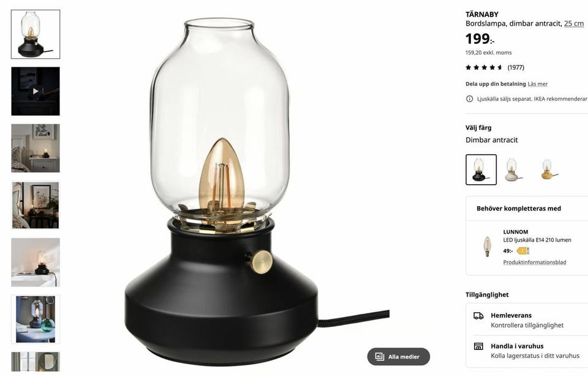Click the delivery truck icon for Hemleverans
The image size is (588, 377).
(478, 316)
